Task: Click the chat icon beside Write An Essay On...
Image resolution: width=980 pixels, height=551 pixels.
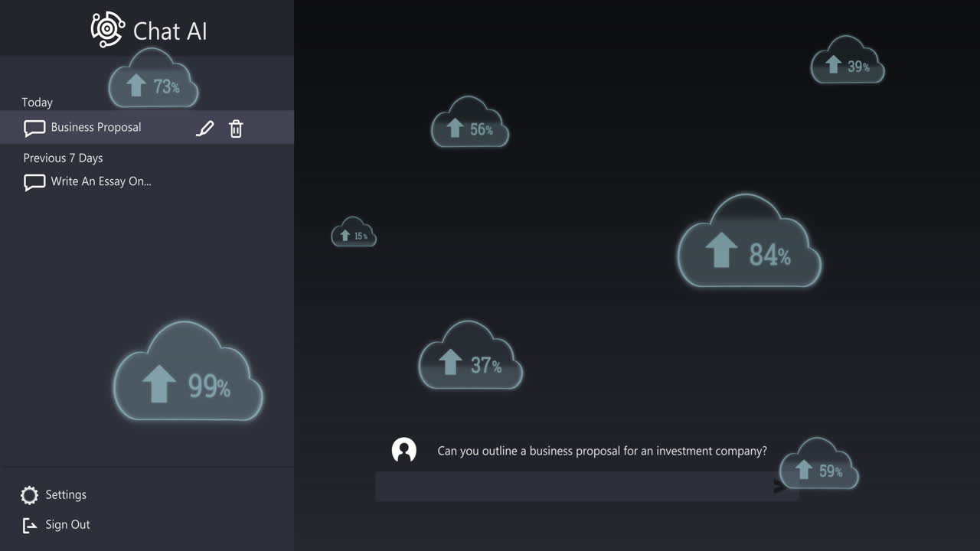Action: coord(34,182)
